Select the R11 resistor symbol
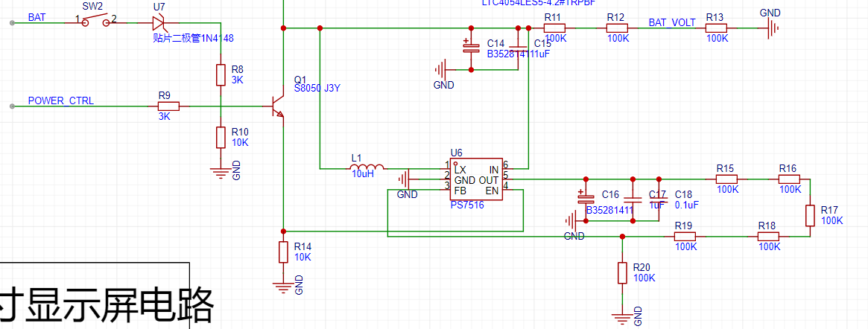 click(x=554, y=28)
